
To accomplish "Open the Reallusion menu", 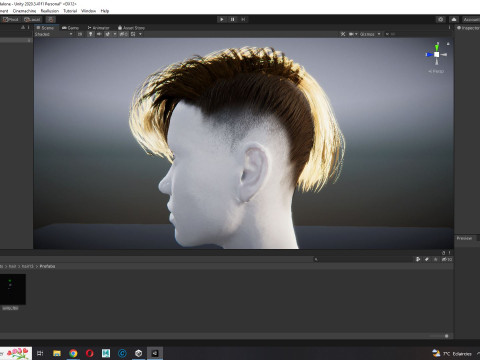I will [50, 11].
